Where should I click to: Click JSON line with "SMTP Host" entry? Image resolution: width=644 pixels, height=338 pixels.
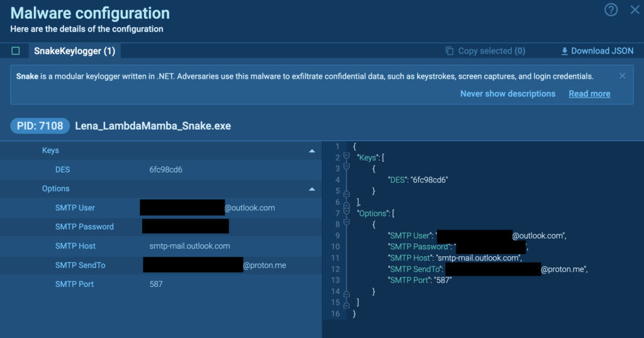click(455, 258)
